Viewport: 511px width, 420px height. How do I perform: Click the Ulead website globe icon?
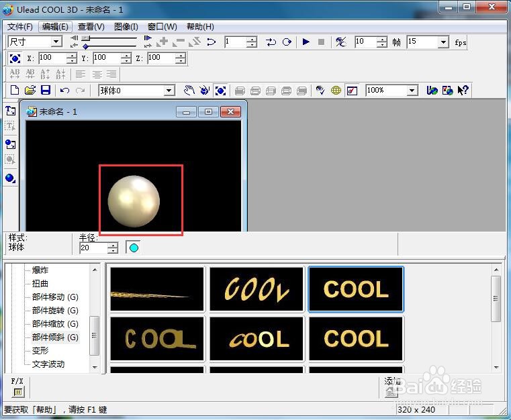click(x=432, y=90)
